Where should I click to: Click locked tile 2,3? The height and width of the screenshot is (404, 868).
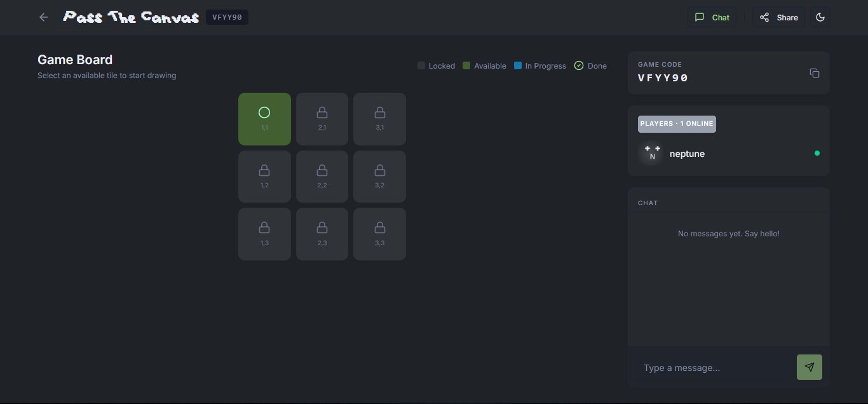[322, 234]
